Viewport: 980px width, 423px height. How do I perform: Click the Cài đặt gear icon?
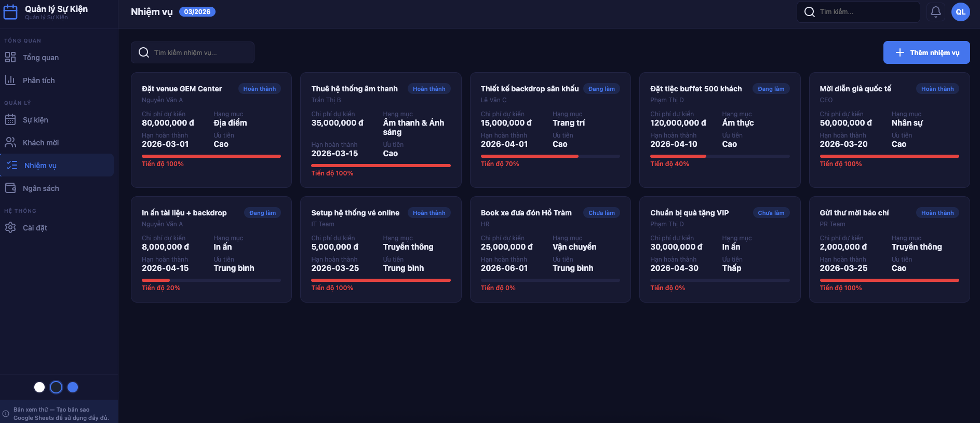(x=10, y=227)
